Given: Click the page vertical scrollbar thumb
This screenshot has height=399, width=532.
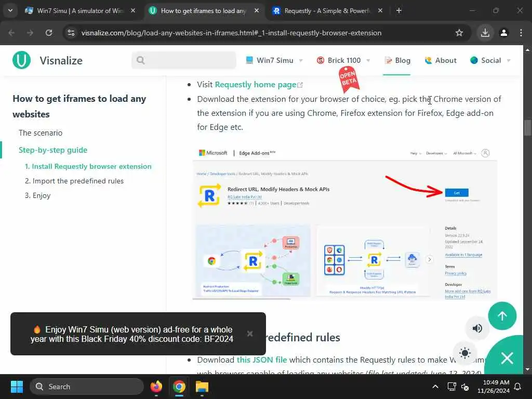Looking at the screenshot, I should pyautogui.click(x=527, y=128).
